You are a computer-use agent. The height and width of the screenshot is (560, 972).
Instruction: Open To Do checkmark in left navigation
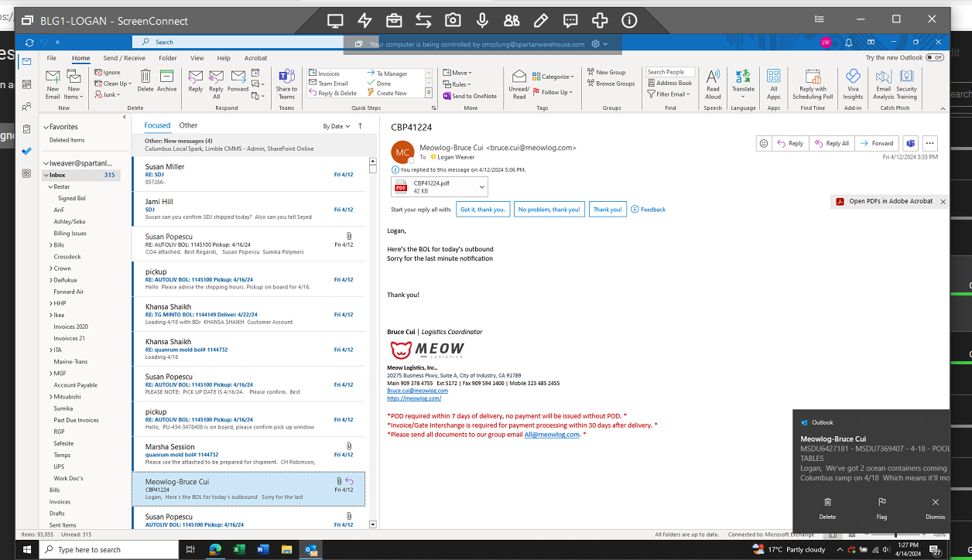[27, 152]
